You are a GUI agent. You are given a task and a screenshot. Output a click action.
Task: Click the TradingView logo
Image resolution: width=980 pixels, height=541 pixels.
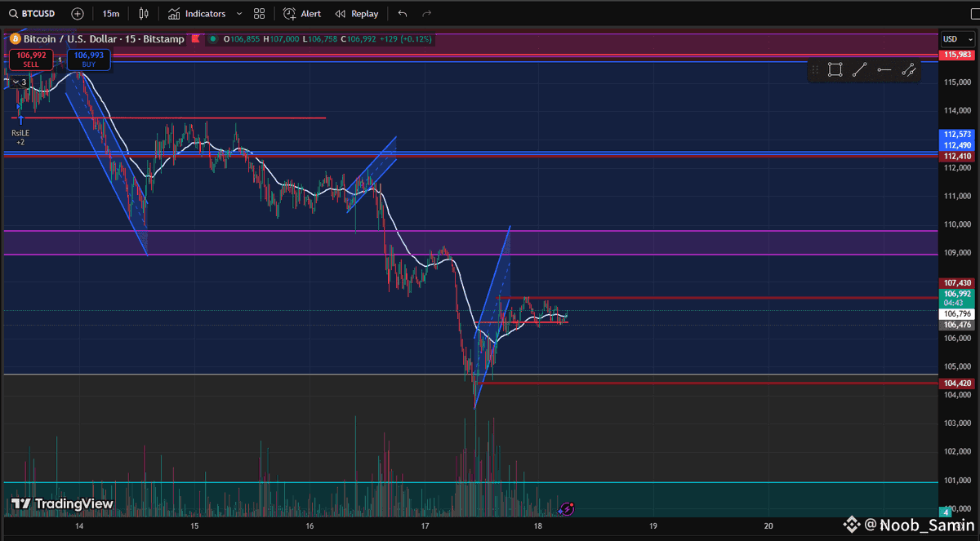[x=62, y=503]
